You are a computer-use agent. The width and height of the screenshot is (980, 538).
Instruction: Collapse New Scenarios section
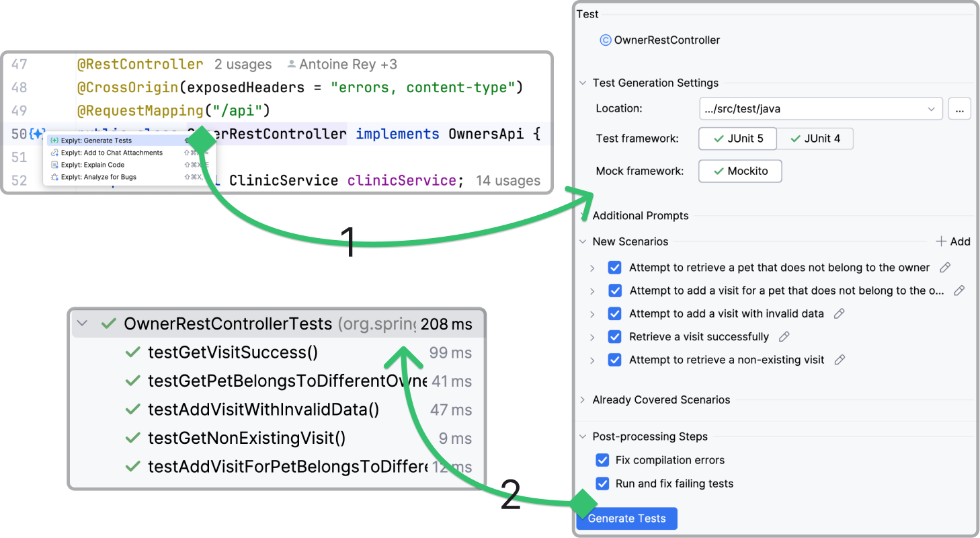coord(583,241)
